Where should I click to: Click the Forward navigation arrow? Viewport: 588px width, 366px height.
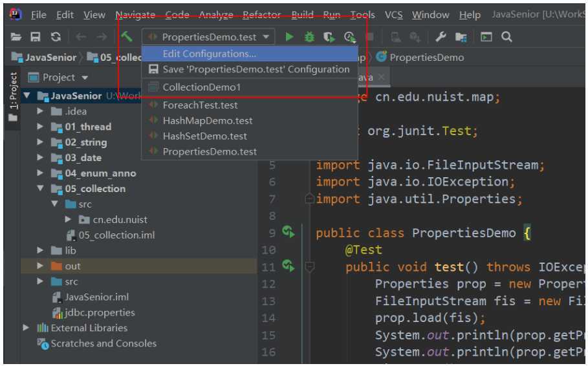[x=102, y=37]
